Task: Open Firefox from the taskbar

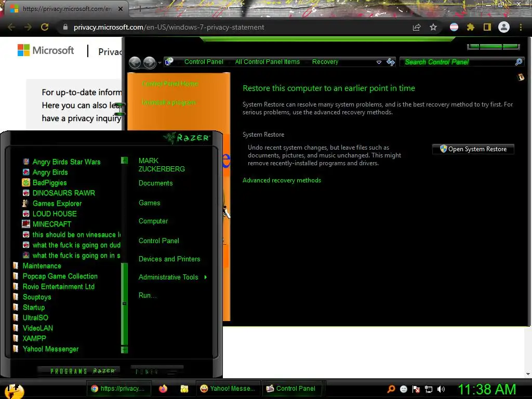Action: (163, 389)
